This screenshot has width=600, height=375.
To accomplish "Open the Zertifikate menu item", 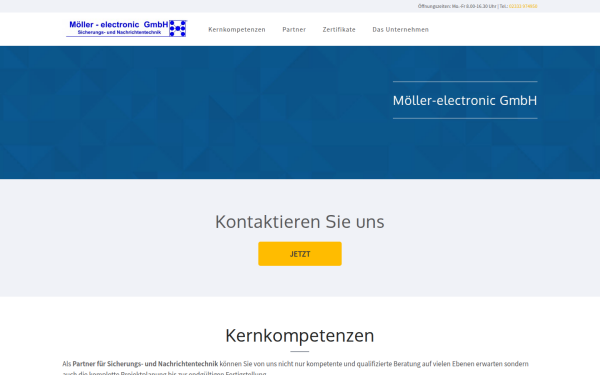I will 339,29.
